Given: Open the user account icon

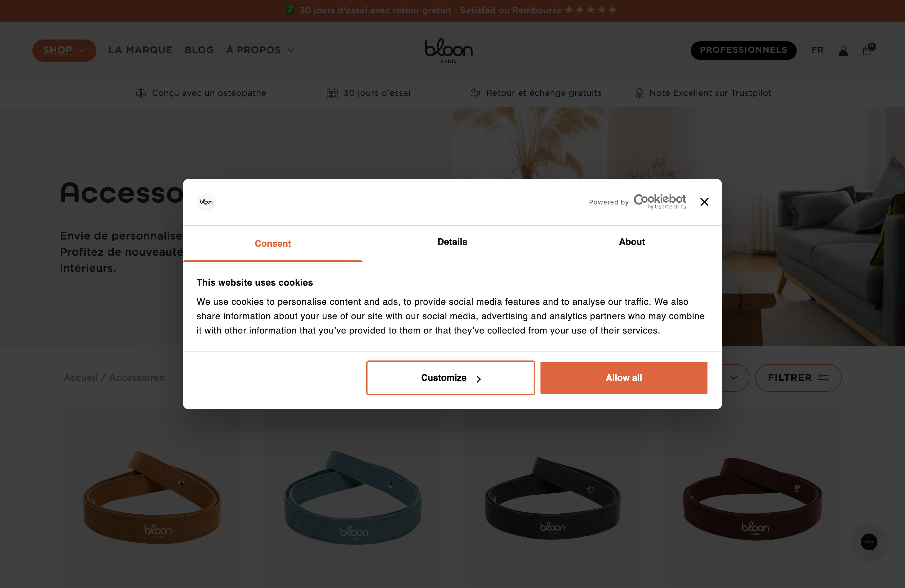Looking at the screenshot, I should [843, 50].
